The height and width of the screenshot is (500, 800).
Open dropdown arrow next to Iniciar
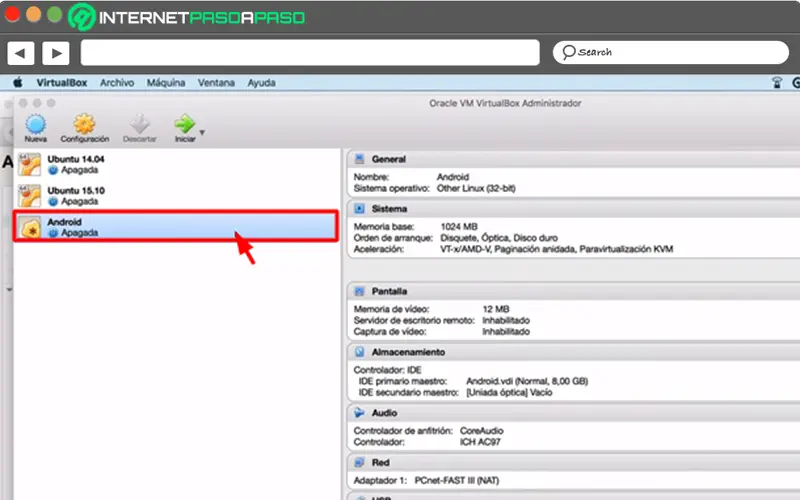coord(203,132)
